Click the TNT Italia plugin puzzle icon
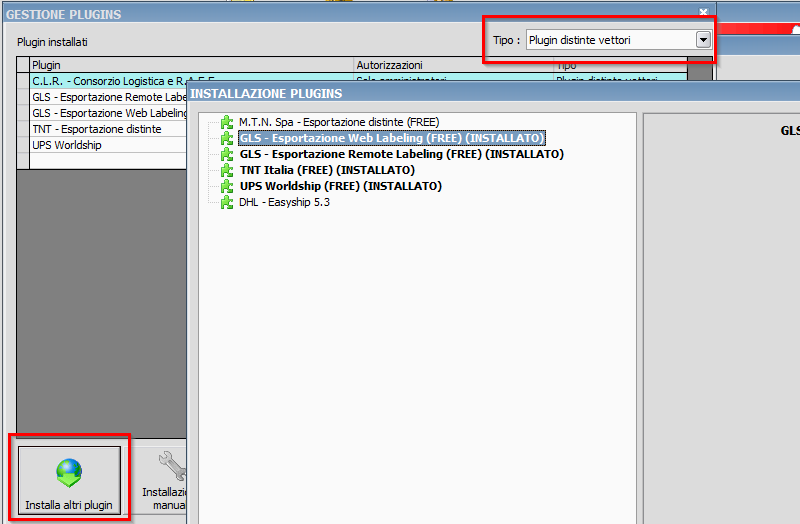Screen dimensions: 800x524 pos(227,170)
